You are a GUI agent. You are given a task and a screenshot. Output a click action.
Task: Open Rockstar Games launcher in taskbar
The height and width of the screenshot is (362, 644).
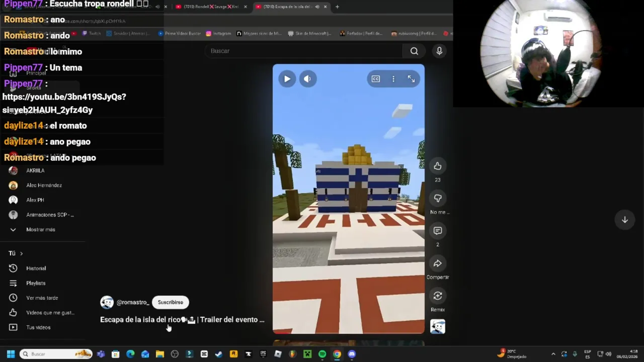coord(233,354)
